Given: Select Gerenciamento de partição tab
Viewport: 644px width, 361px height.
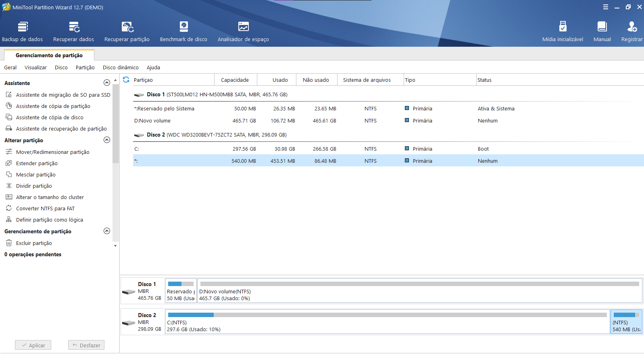Looking at the screenshot, I should click(49, 55).
